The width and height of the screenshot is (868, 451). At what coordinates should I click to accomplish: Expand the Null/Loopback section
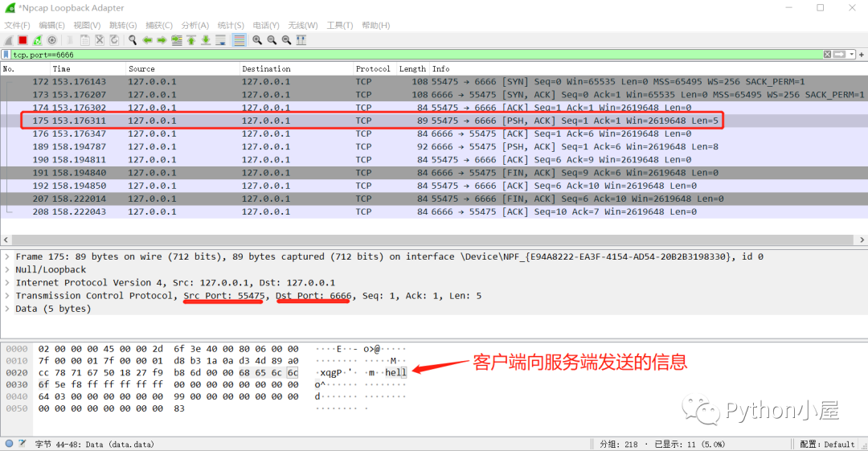click(x=7, y=270)
